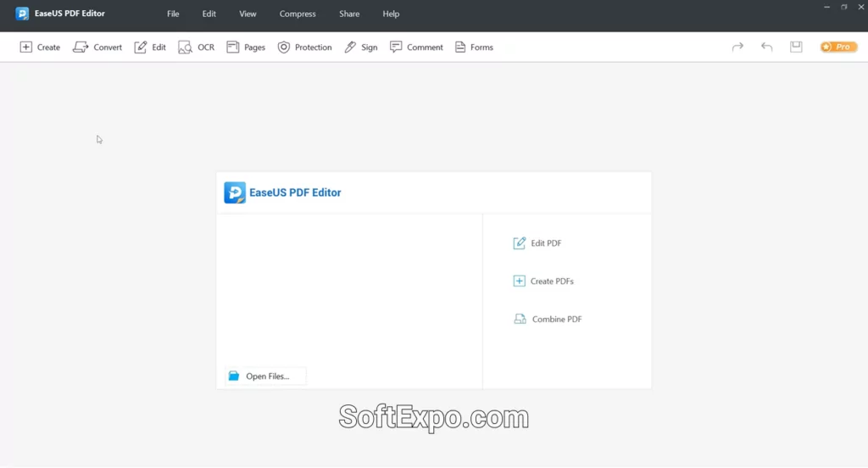Select the Edit toolbar pencil icon

pyautogui.click(x=141, y=47)
